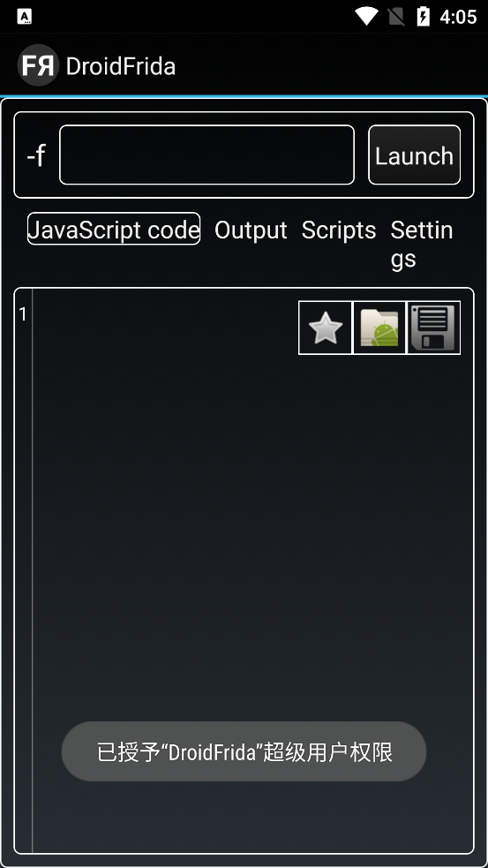Screen dimensions: 488x868
Task: Tap the battery charging status icon
Action: (x=423, y=17)
